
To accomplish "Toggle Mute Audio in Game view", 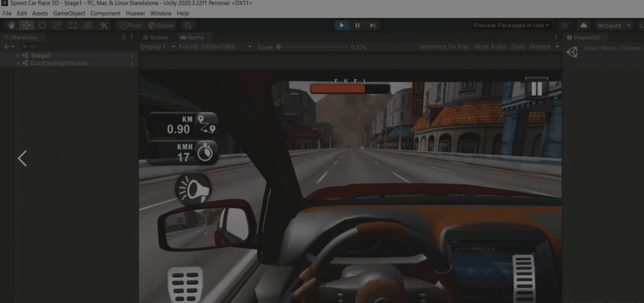I will (490, 47).
